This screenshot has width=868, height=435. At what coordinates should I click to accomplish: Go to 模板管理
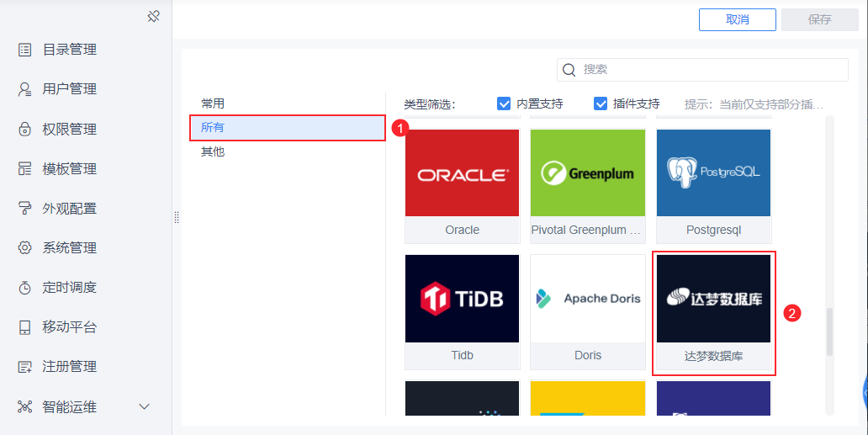70,169
